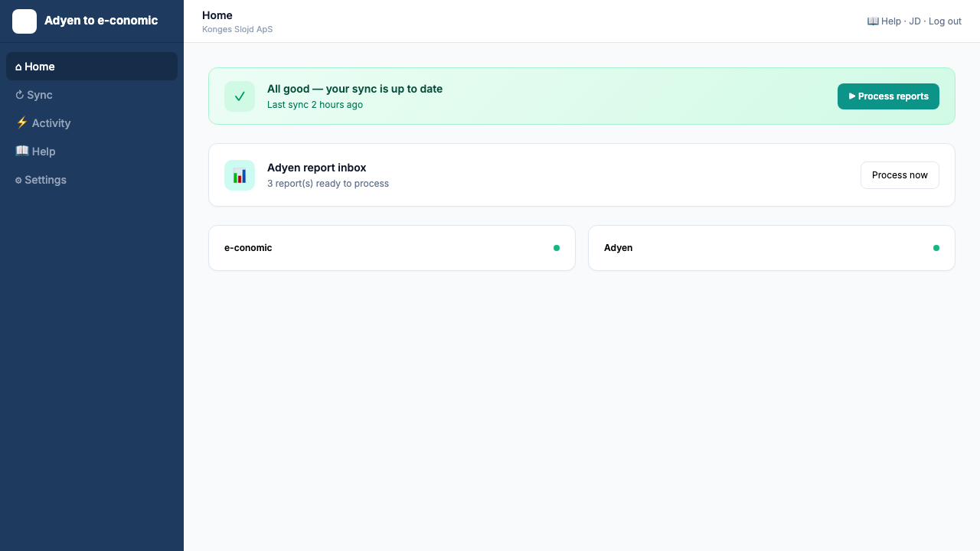Open Help from the sidebar
This screenshot has width=980, height=551.
pyautogui.click(x=92, y=152)
